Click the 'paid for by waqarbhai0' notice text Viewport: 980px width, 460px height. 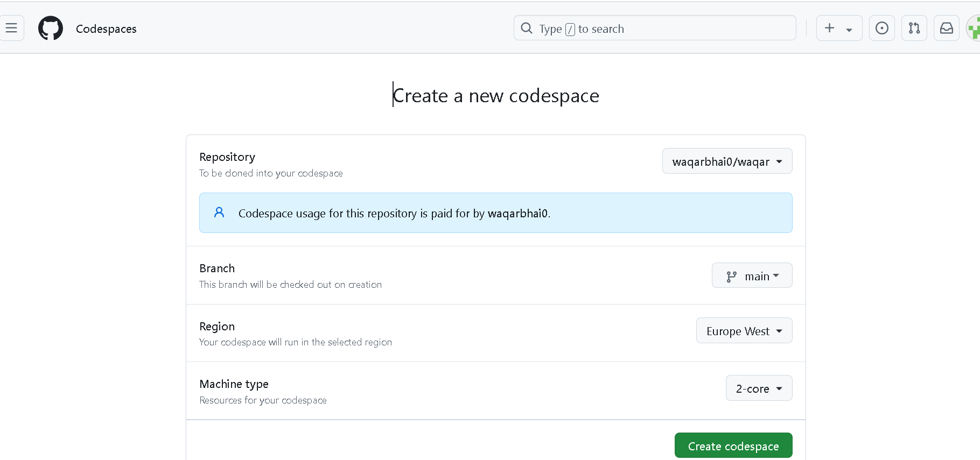(394, 214)
